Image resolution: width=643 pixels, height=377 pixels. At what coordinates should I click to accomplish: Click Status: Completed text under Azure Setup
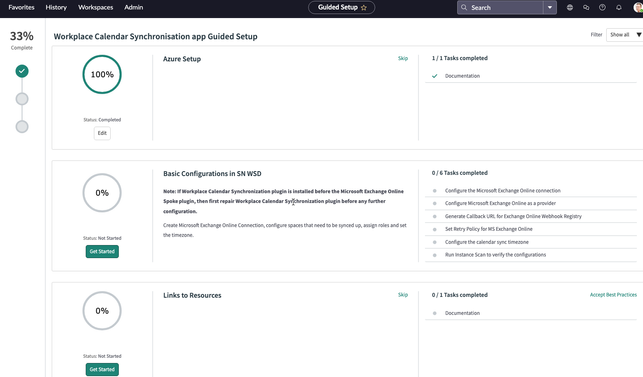click(x=102, y=120)
